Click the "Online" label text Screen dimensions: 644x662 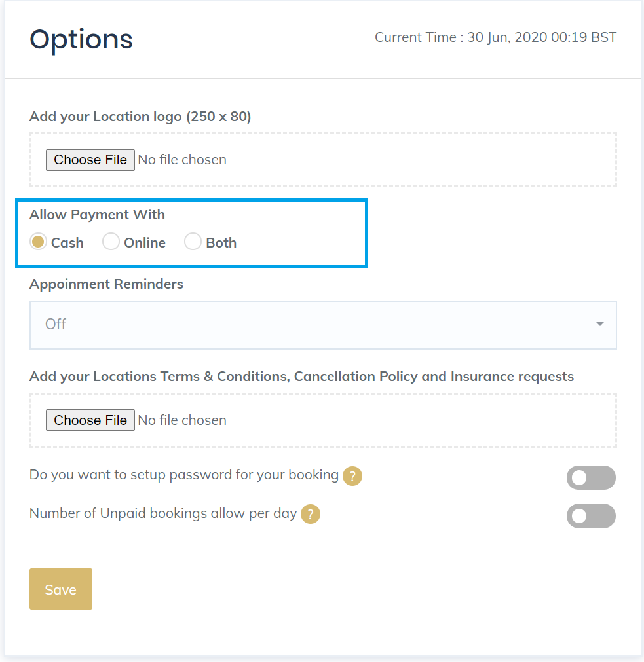(x=144, y=243)
